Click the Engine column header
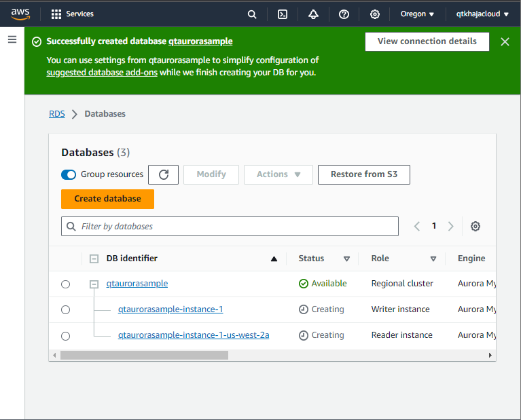521x420 pixels. [471, 259]
